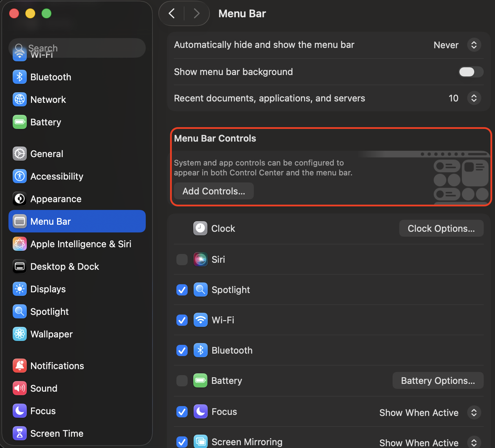This screenshot has width=495, height=448.
Task: Click the Screen Time hourglass icon
Action: coord(20,433)
